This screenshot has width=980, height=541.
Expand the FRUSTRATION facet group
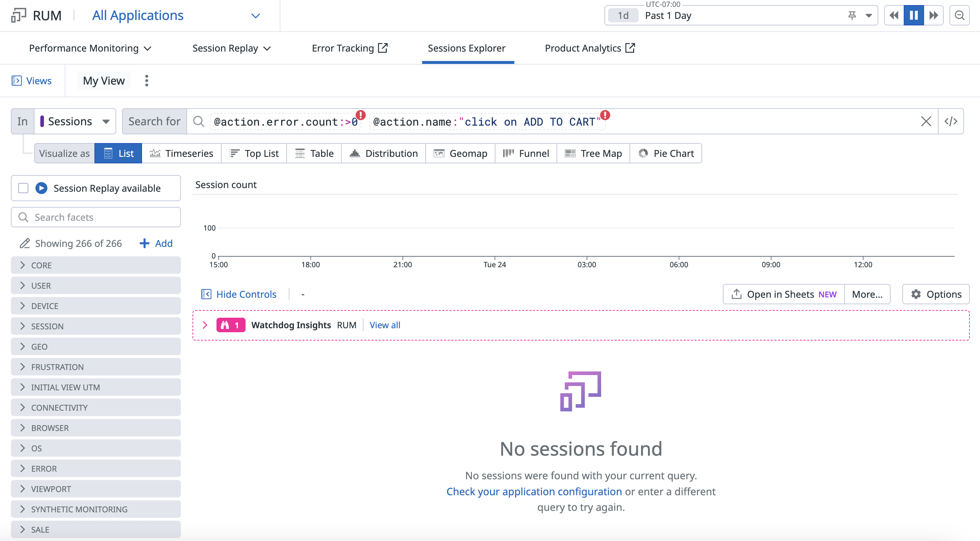pos(96,367)
